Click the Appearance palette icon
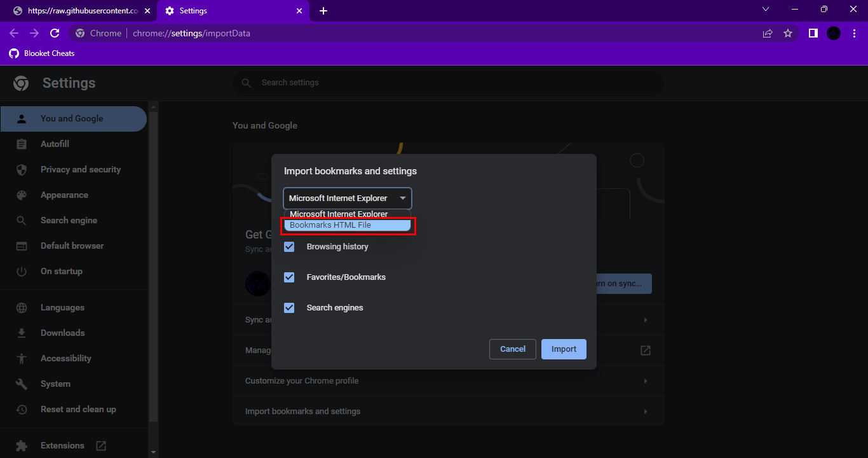 tap(22, 195)
